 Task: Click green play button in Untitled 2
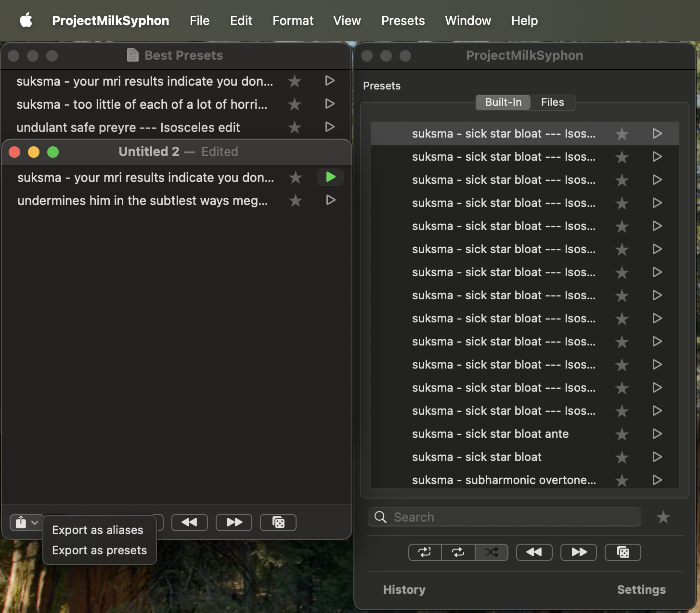click(330, 177)
